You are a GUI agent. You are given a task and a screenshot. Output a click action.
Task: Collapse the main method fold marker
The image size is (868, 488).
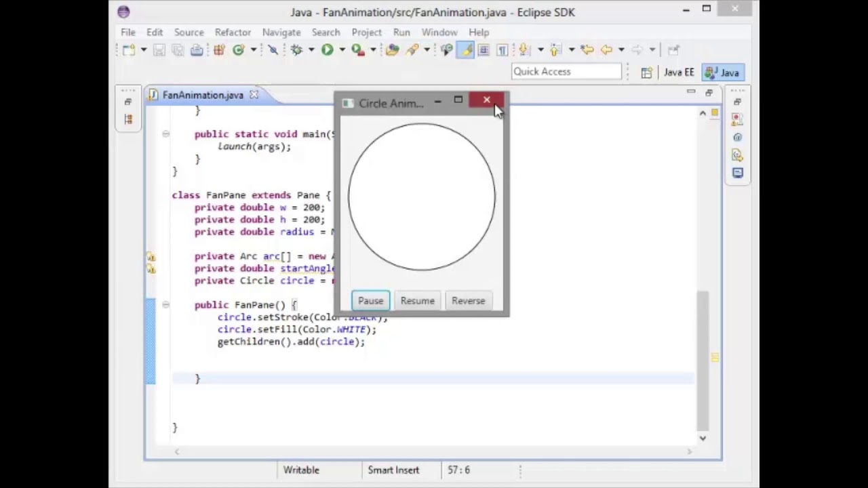[165, 134]
